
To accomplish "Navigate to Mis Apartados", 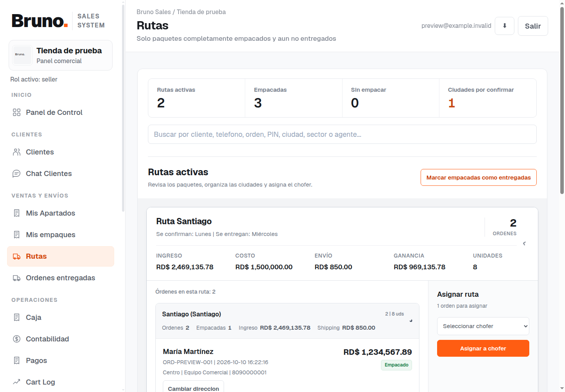I will click(x=60, y=213).
